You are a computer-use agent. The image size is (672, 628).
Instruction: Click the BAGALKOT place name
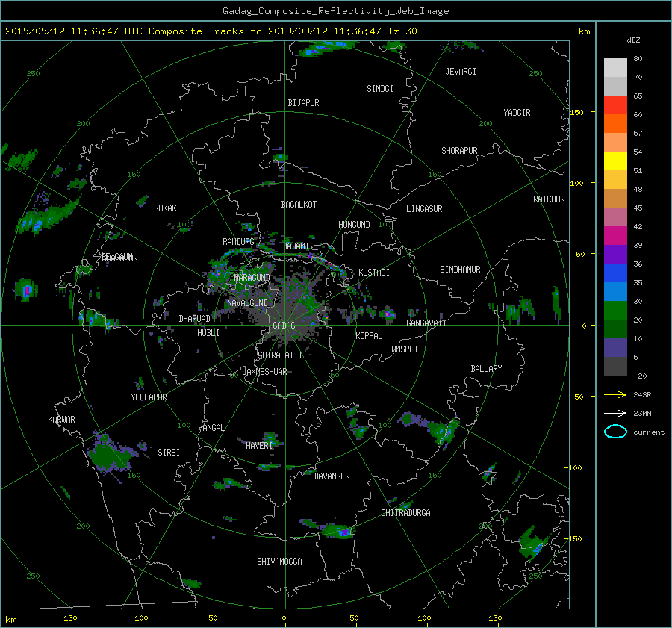299,205
